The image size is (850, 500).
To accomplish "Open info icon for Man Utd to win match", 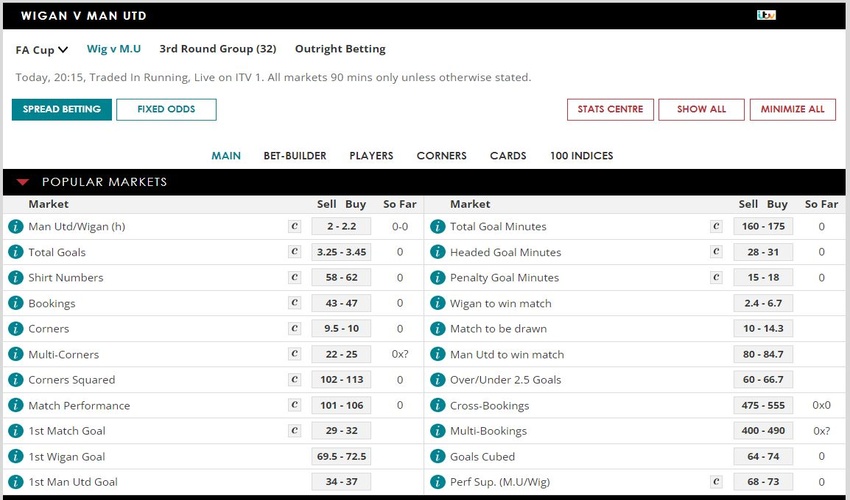I will (437, 354).
